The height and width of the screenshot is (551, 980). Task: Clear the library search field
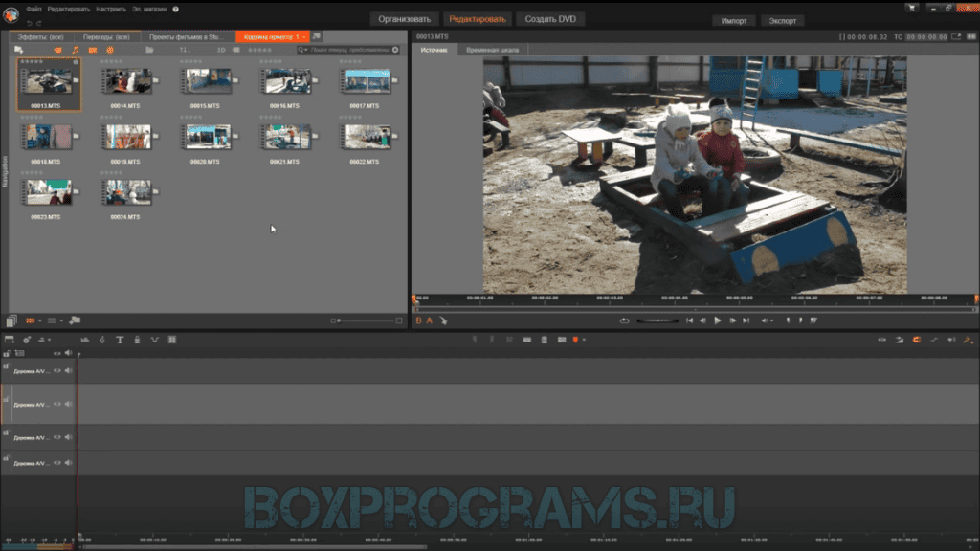pyautogui.click(x=395, y=50)
